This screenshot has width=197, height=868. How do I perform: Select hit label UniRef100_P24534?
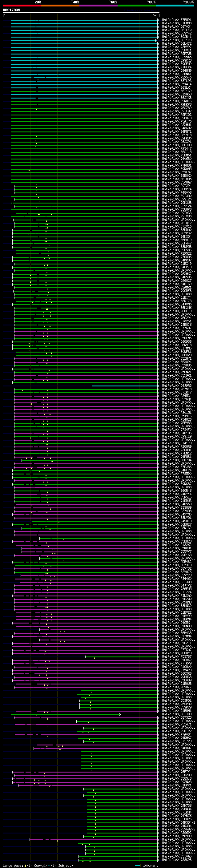(x=177, y=396)
